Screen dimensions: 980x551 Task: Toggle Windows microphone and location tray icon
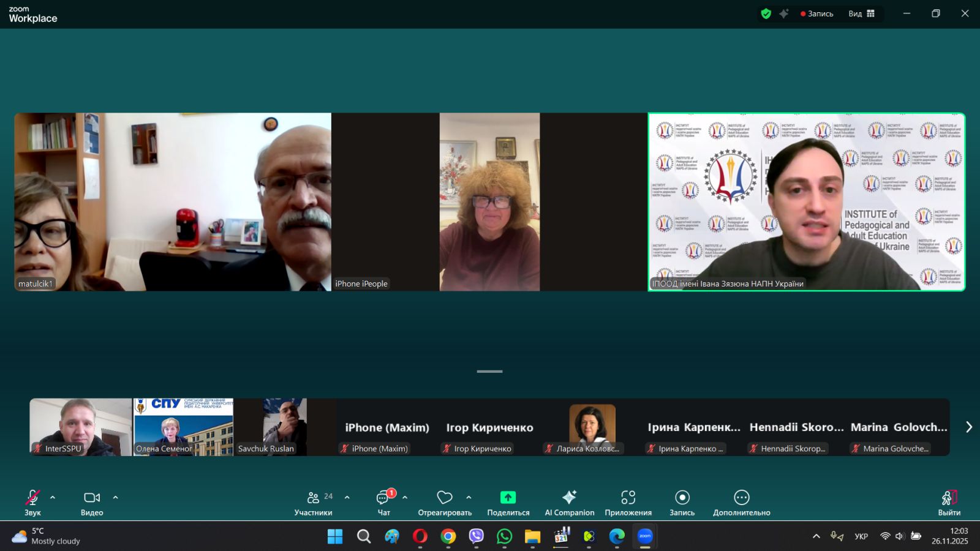[x=837, y=536]
